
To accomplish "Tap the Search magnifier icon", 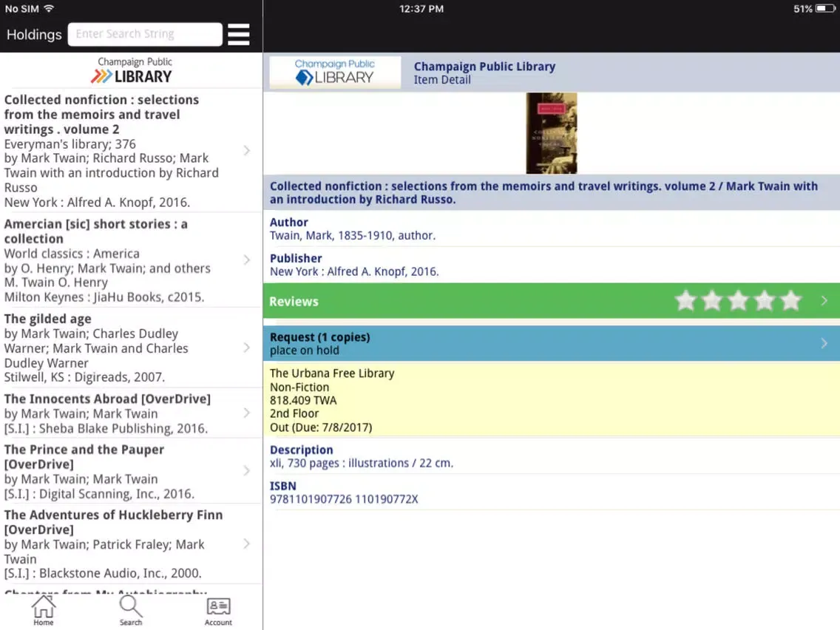I will pos(131,611).
